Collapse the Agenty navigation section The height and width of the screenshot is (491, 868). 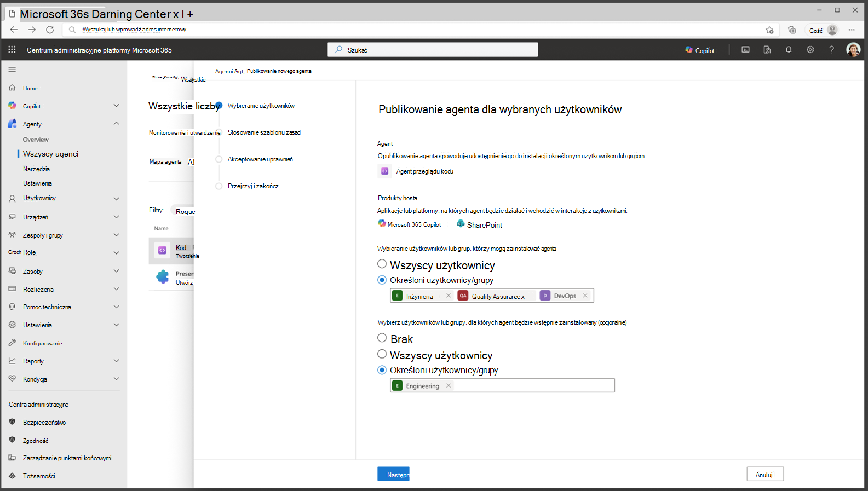click(116, 124)
